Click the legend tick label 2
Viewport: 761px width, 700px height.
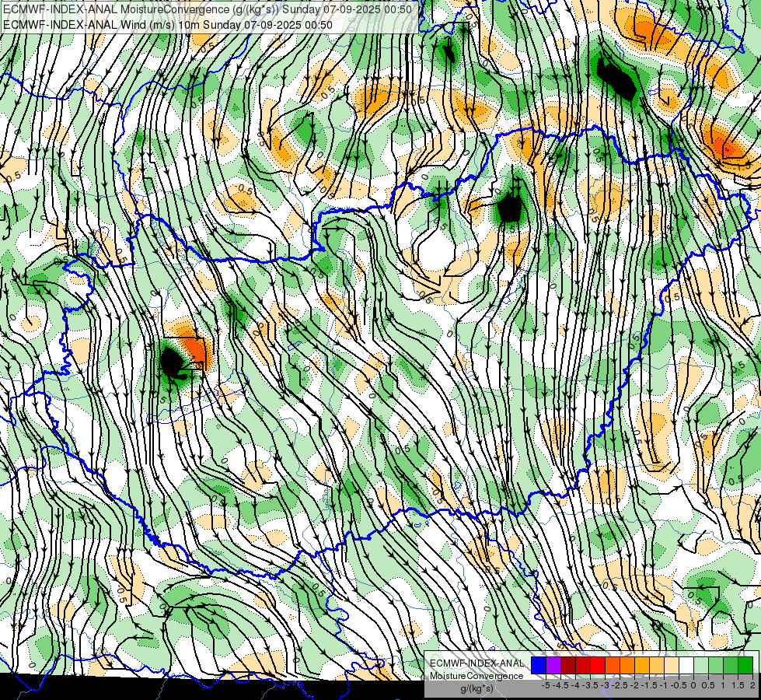752,685
